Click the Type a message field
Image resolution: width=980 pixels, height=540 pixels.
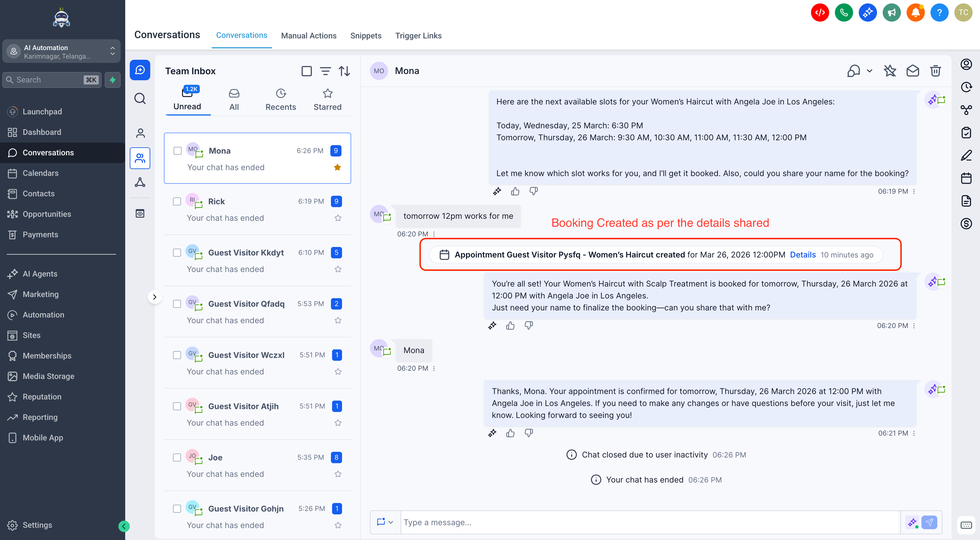point(650,522)
